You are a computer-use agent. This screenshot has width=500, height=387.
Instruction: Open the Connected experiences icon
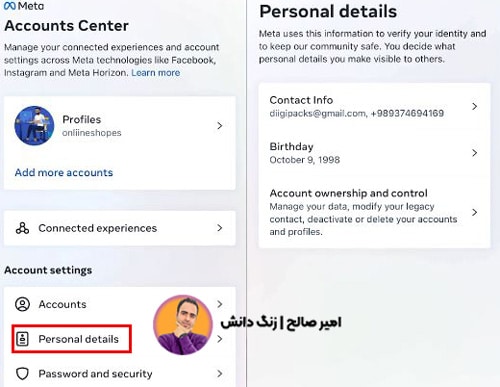[22, 228]
